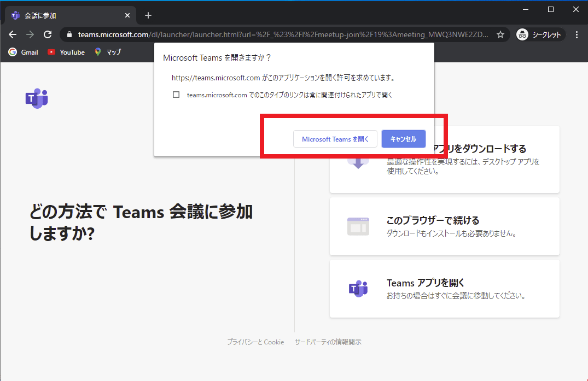
Task: Click the address bar URL
Action: (283, 34)
